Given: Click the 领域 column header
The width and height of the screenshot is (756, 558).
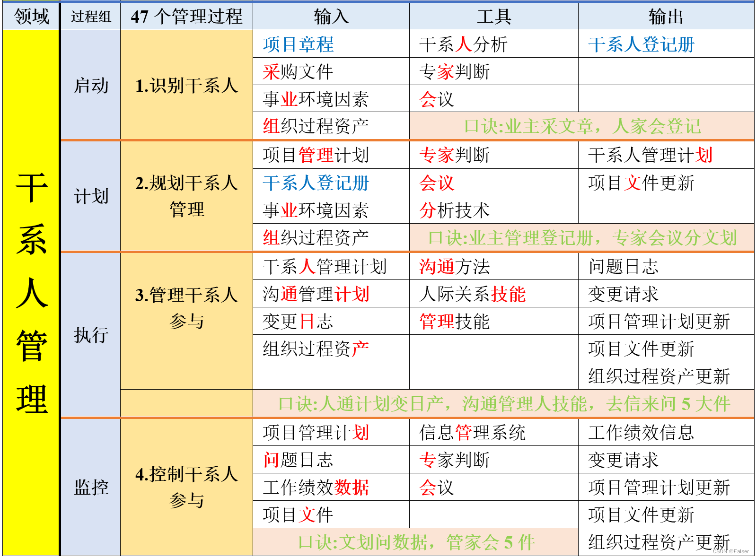Looking at the screenshot, I should [31, 17].
